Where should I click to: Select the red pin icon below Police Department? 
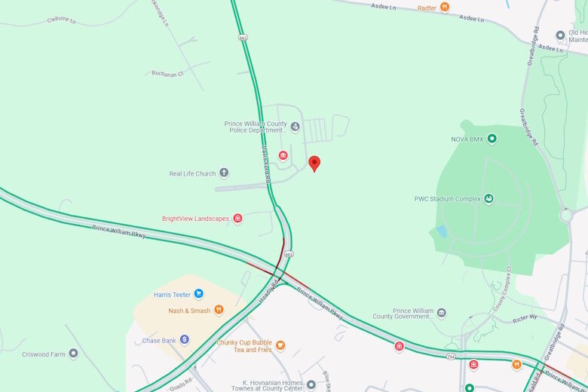[283, 155]
